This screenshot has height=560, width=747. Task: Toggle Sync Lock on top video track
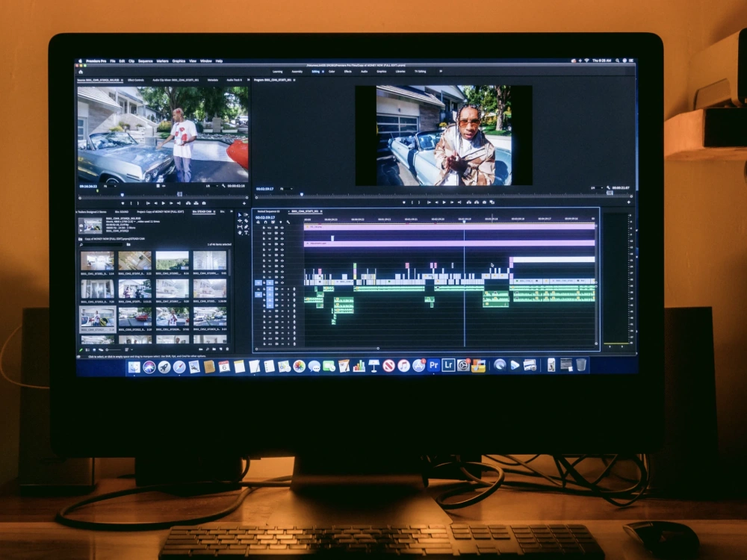point(276,228)
